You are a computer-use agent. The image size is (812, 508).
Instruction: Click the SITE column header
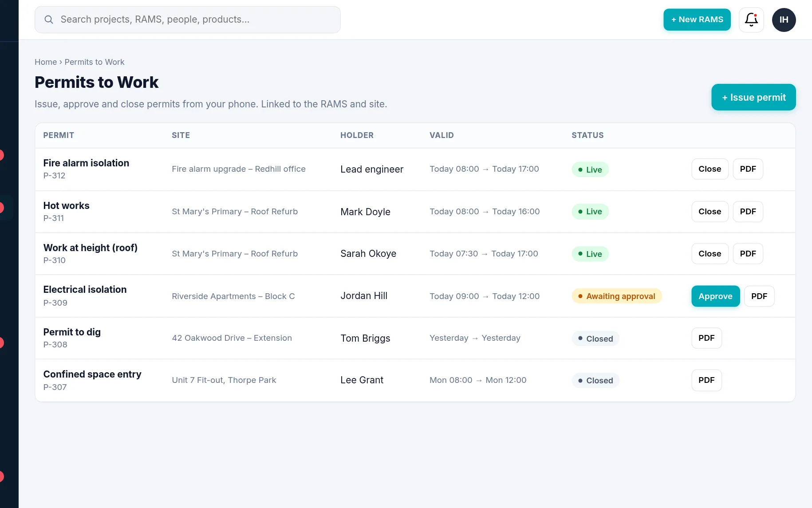181,135
